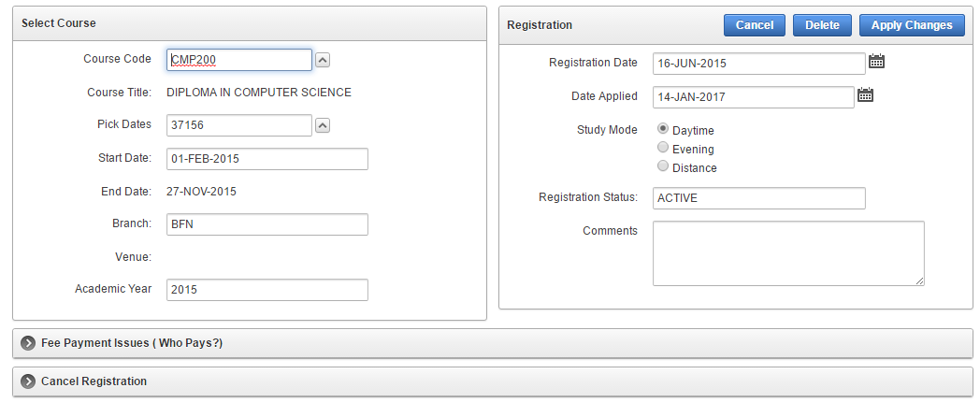Expand the Cancel Registration section
This screenshot has width=980, height=403.
point(28,381)
